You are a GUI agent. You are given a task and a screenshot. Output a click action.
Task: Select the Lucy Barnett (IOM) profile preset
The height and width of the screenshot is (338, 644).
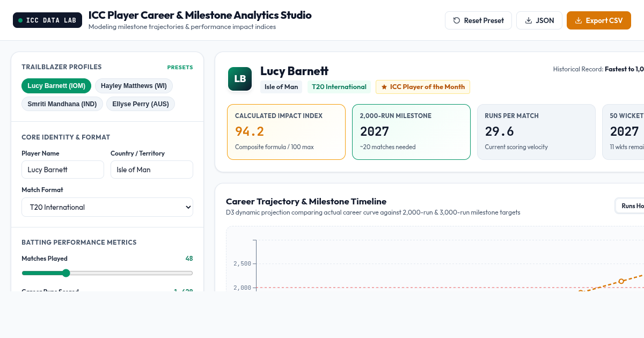pos(56,86)
